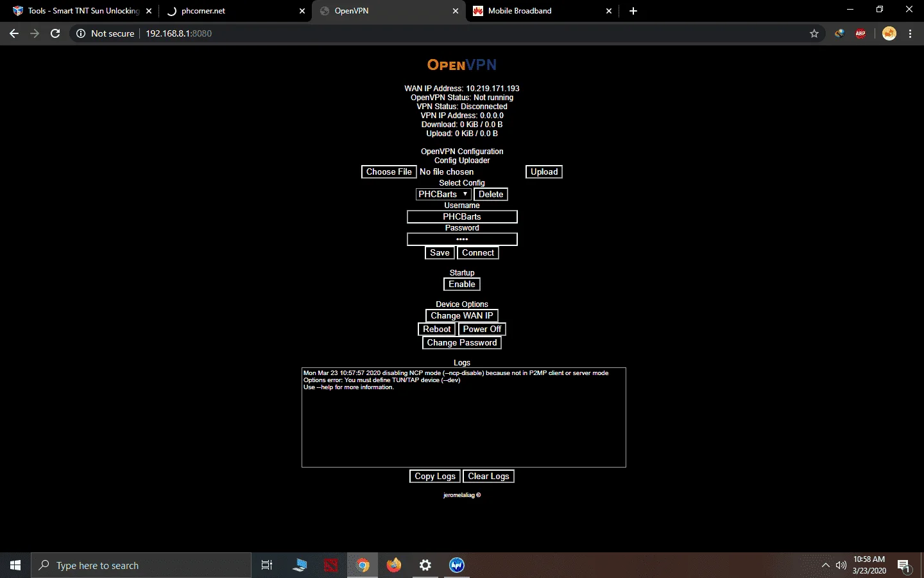Close the OpenVPN tab
Image resolution: width=924 pixels, height=578 pixels.
click(x=456, y=11)
